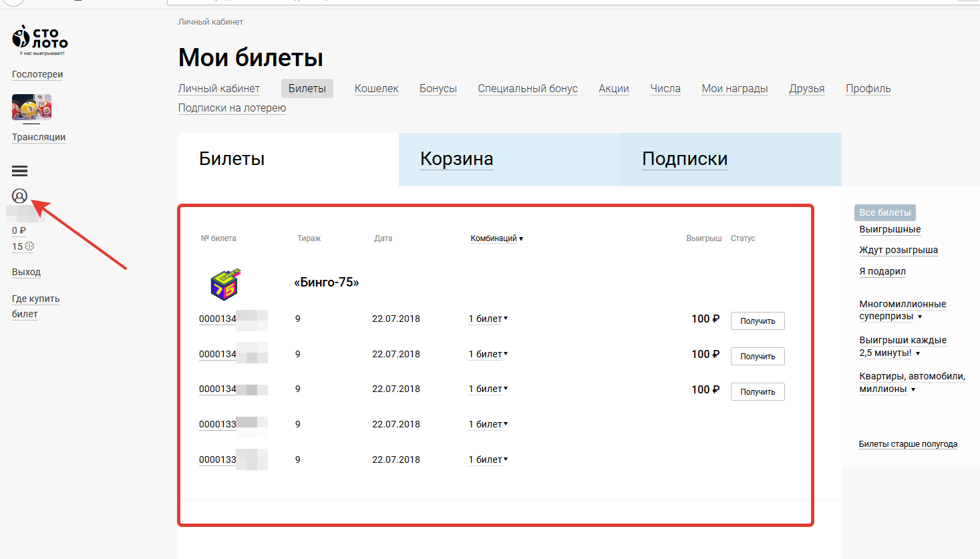Select the Билеты menu item

[307, 88]
